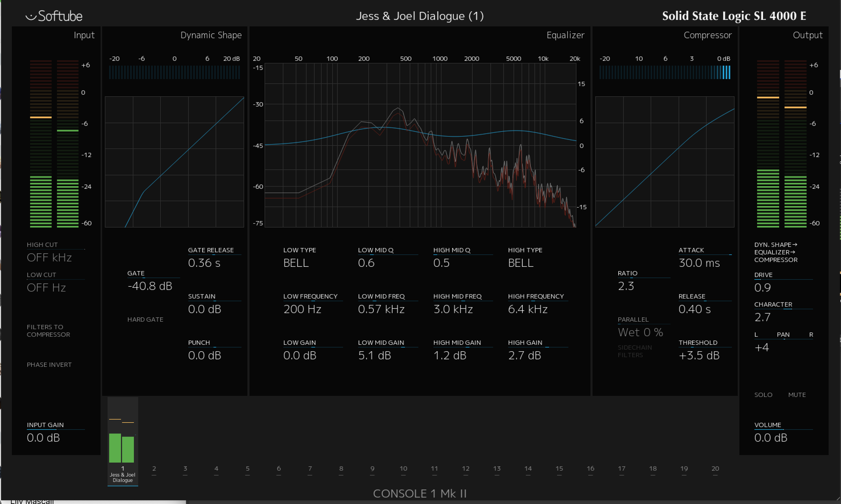
Task: Click the Compressor section header
Action: click(707, 35)
